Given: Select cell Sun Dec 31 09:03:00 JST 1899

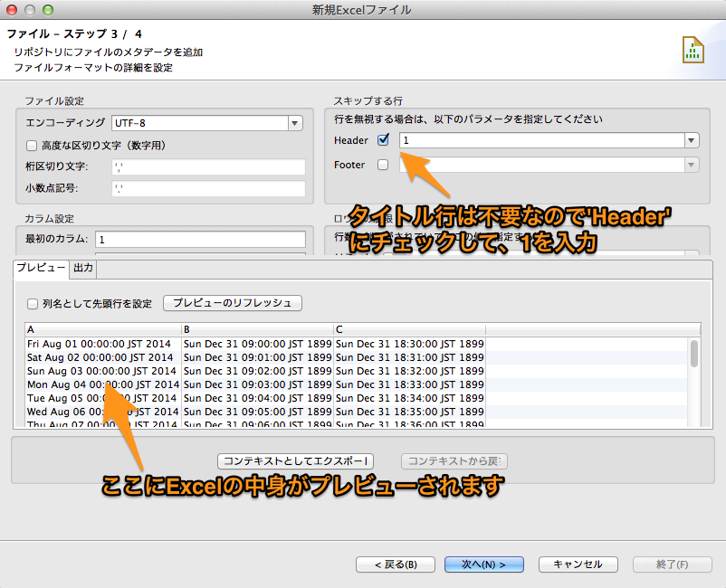Looking at the screenshot, I should pyautogui.click(x=257, y=384).
